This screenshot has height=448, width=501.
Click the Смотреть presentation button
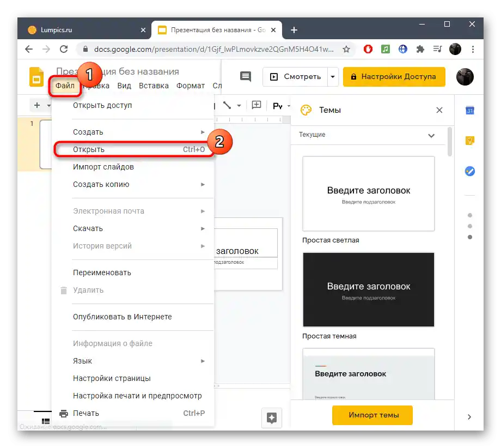coord(296,77)
